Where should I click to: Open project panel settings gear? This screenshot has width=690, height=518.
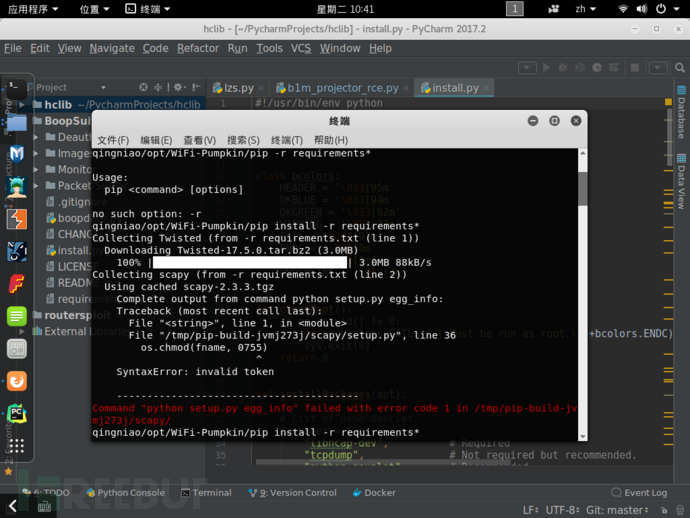[179, 87]
